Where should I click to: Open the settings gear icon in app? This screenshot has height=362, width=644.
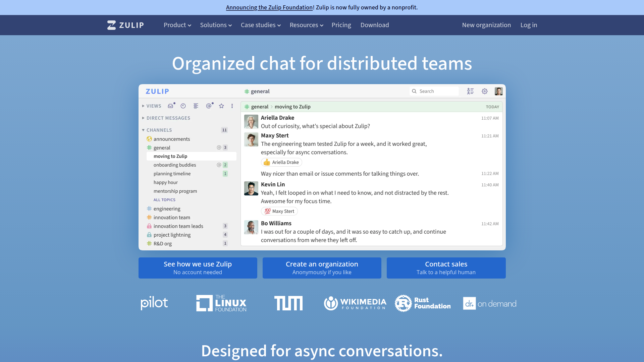coord(485,91)
